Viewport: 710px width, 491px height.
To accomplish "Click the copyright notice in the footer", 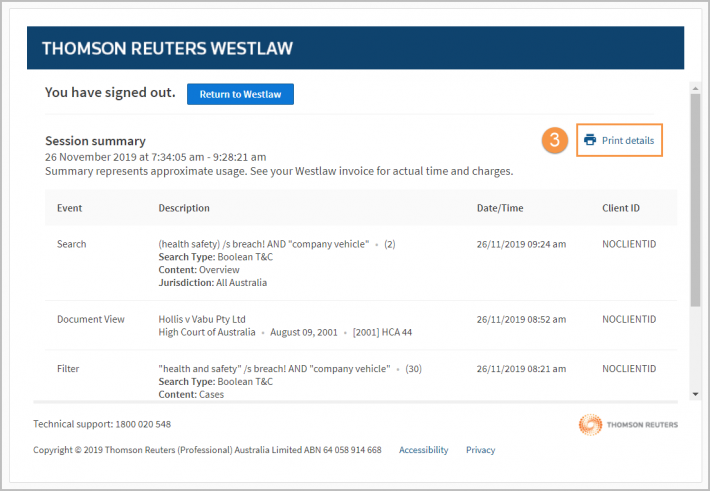I will coord(207,450).
